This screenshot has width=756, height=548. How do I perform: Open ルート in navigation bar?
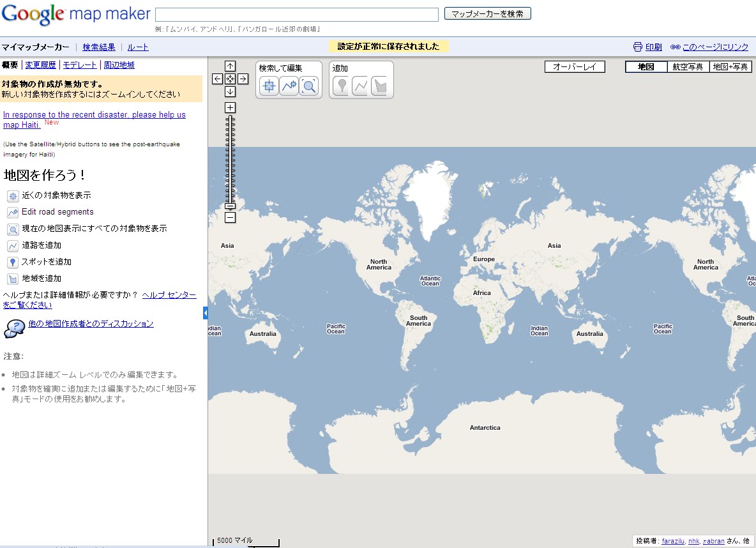[138, 47]
